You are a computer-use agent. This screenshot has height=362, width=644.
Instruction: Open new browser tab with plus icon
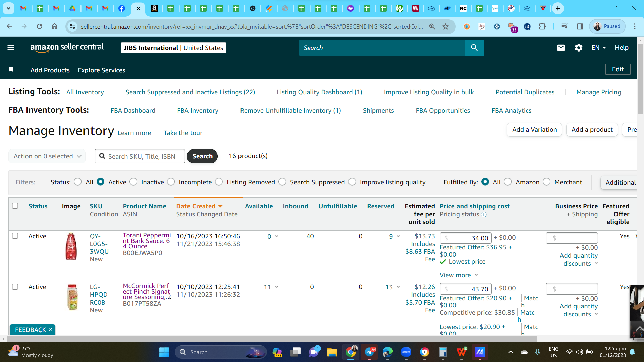pyautogui.click(x=558, y=9)
